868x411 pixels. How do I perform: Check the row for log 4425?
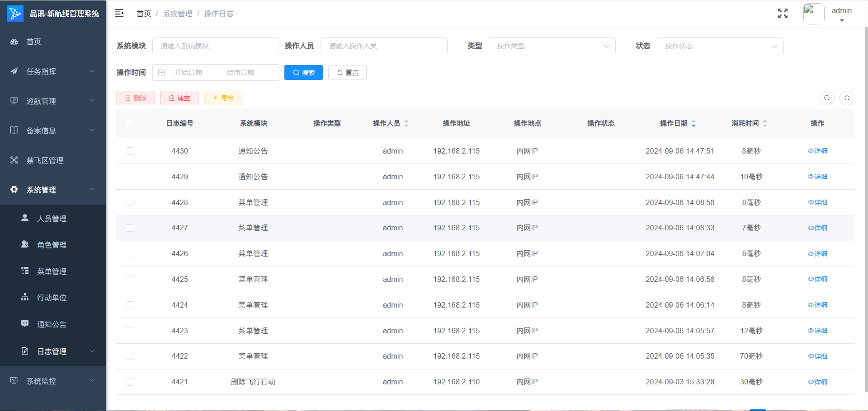pos(130,279)
